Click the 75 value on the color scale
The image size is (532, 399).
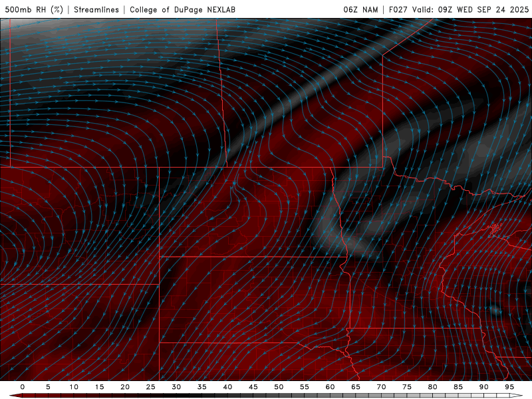pyautogui.click(x=407, y=387)
